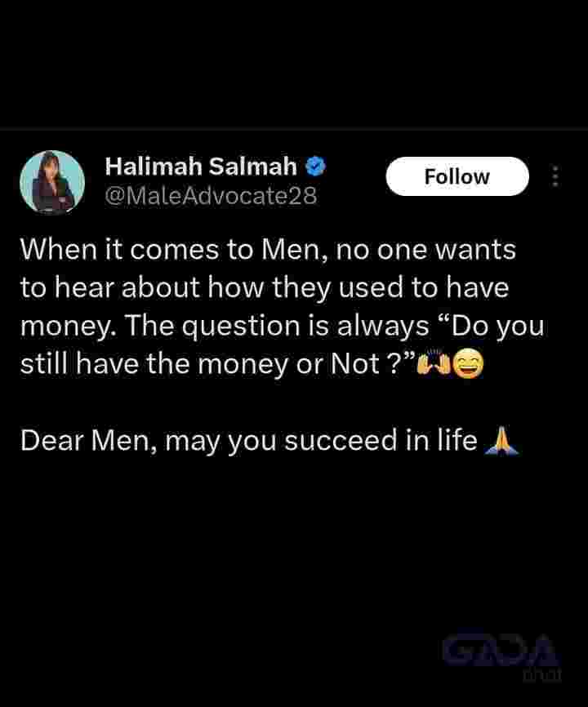Select the line 'Dear Men, may you succeed in life'
Screen dimensions: 588x707
pyautogui.click(x=249, y=441)
